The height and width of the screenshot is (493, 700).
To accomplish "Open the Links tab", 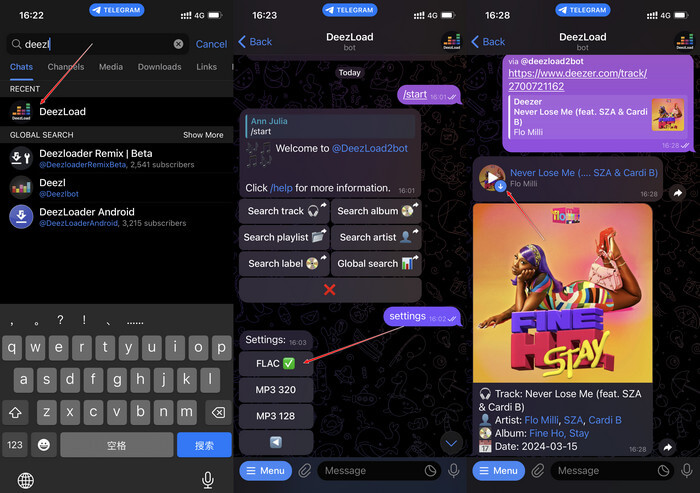I will [x=206, y=67].
